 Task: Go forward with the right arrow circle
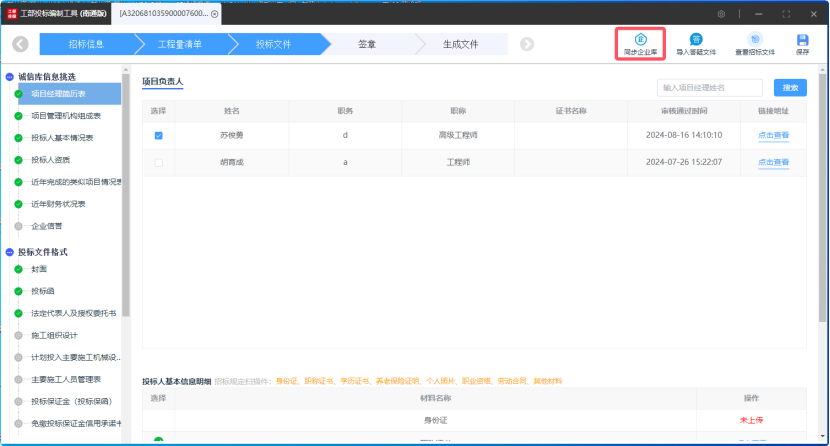(527, 45)
